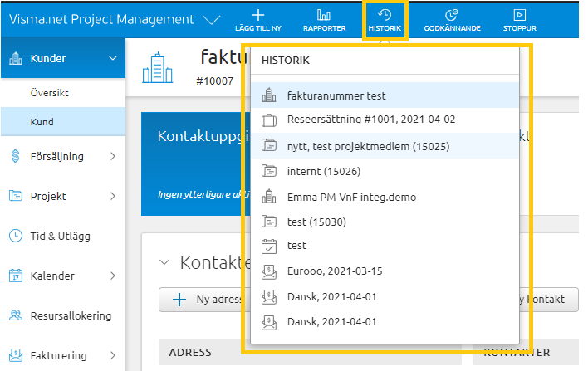Click building icon beside Emma PM-VnF integ.demo
The height and width of the screenshot is (371, 588).
coord(269,197)
